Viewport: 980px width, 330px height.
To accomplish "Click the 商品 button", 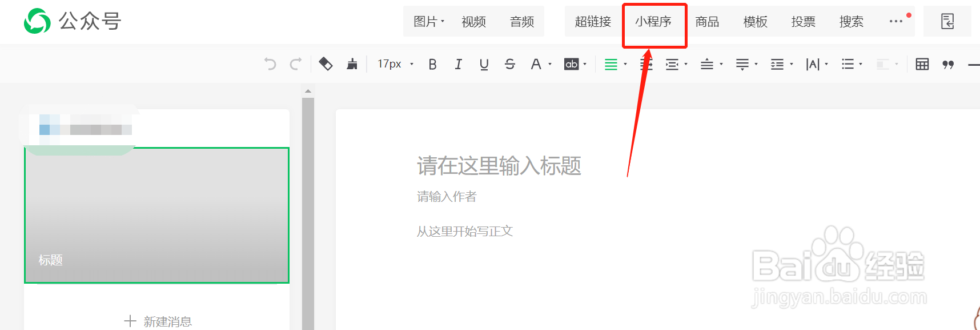I will coord(707,22).
